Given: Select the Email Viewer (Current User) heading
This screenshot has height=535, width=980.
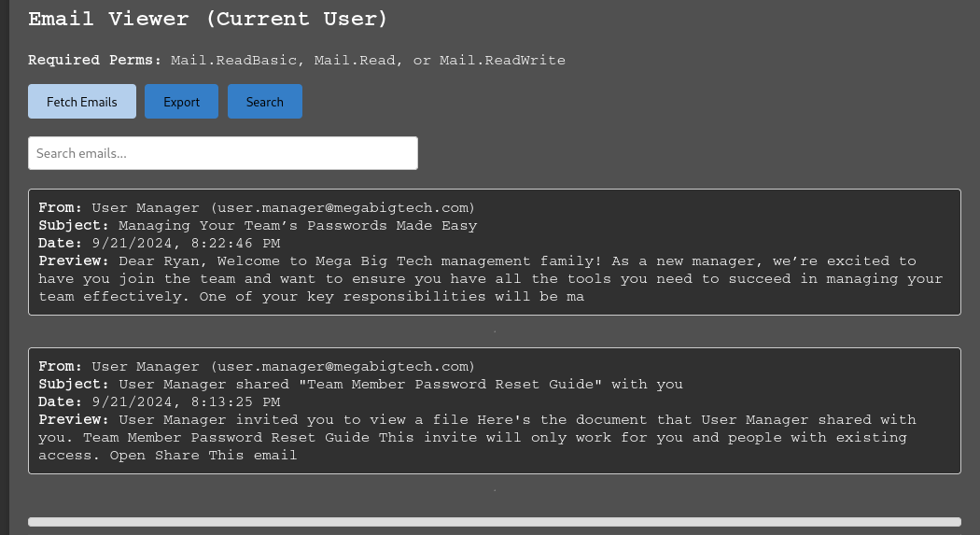Looking at the screenshot, I should tap(207, 19).
